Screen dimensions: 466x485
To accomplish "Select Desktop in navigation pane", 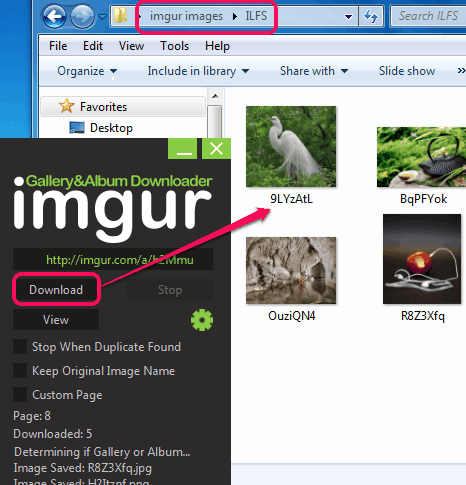I will click(x=111, y=128).
